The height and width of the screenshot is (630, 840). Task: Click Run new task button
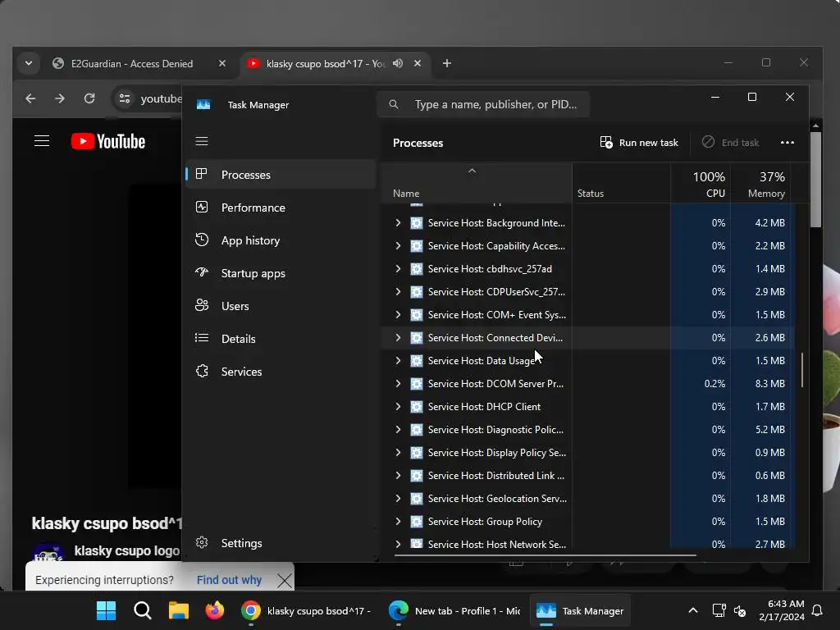click(x=638, y=143)
